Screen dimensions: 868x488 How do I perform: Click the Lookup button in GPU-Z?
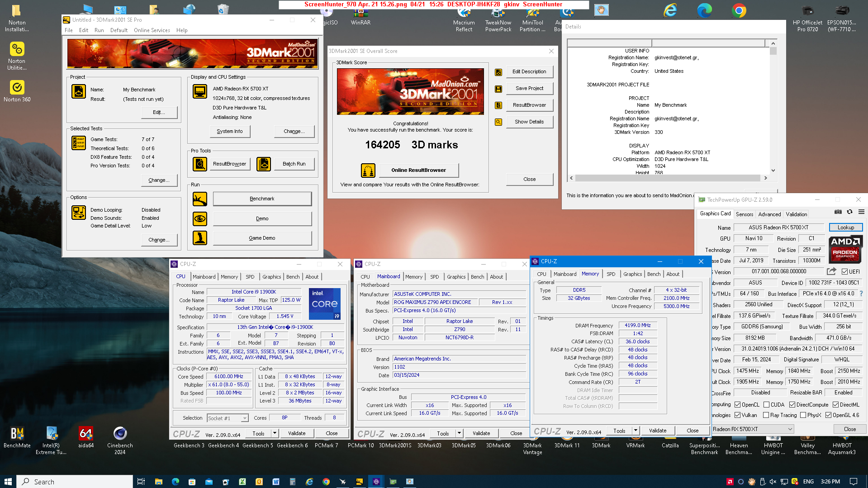tap(846, 227)
